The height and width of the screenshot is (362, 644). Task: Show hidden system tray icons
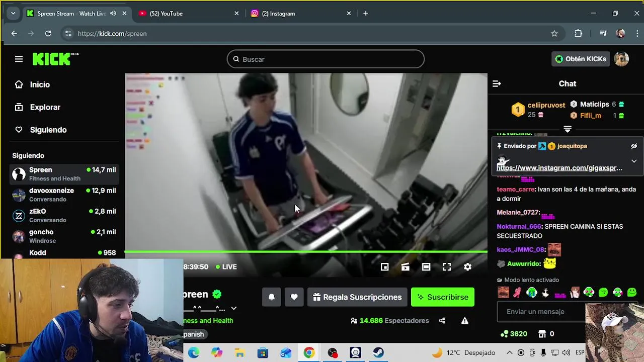point(509,353)
